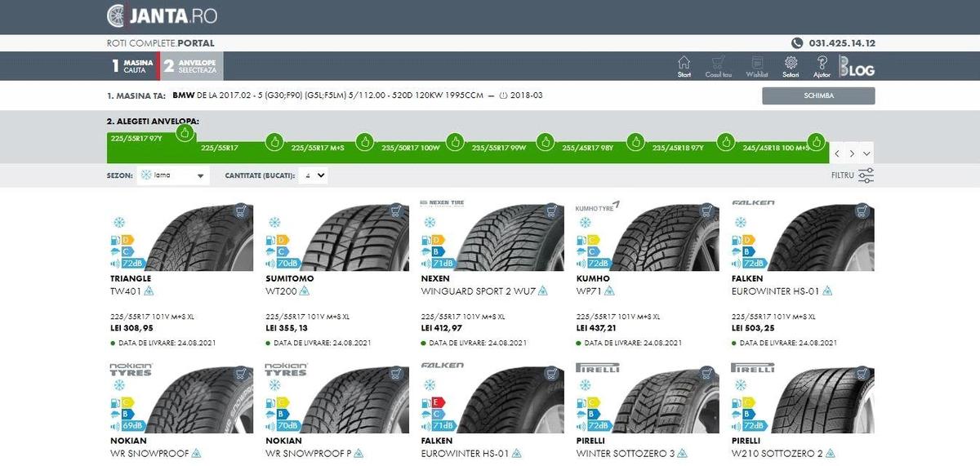Click the Kumho Tyre brand logo
The height and width of the screenshot is (466, 980).
[599, 205]
